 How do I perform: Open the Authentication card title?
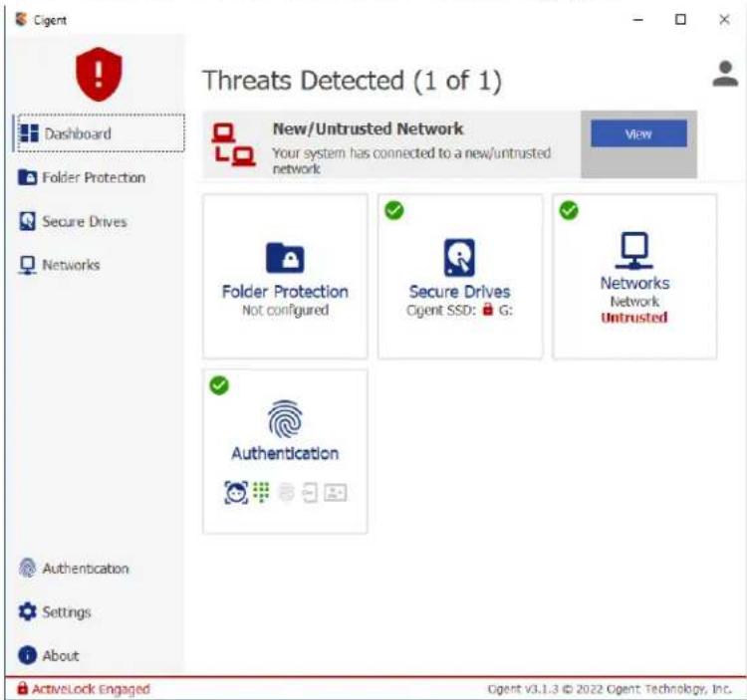(285, 453)
